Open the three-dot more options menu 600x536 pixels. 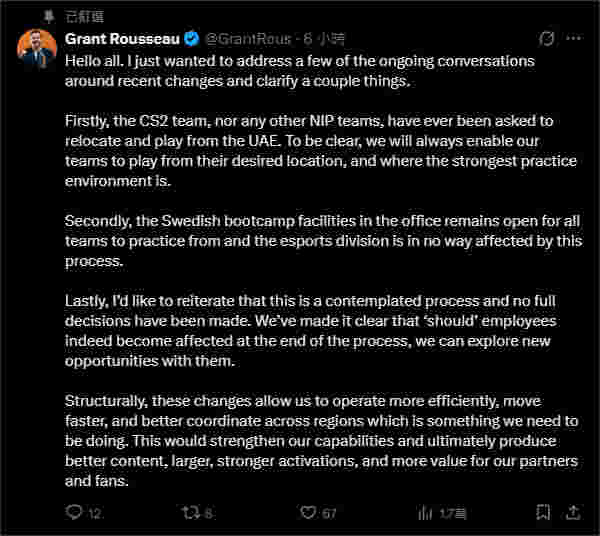coord(574,39)
